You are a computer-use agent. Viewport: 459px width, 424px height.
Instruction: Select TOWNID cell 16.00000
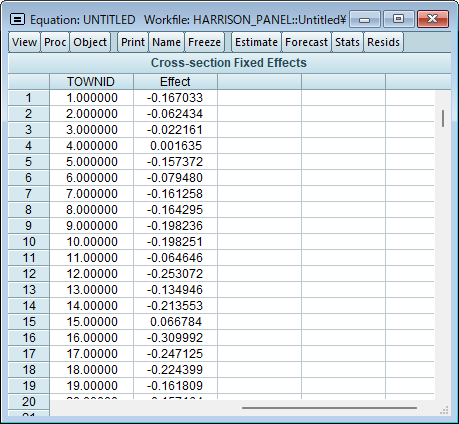(91, 338)
